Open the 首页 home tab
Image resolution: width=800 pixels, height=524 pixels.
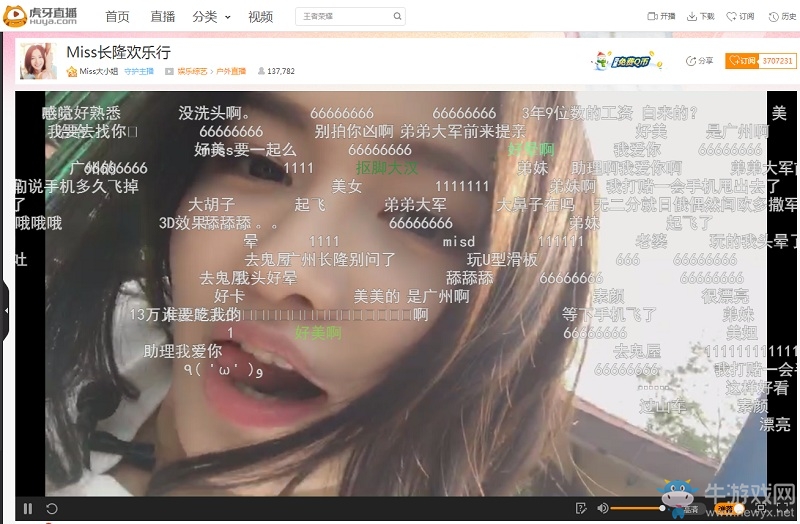pos(117,17)
